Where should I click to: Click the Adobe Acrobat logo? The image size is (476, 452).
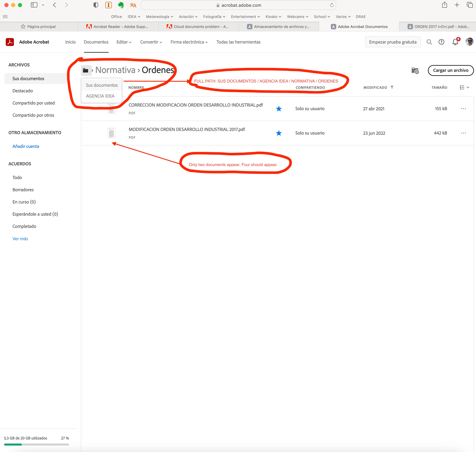[10, 42]
